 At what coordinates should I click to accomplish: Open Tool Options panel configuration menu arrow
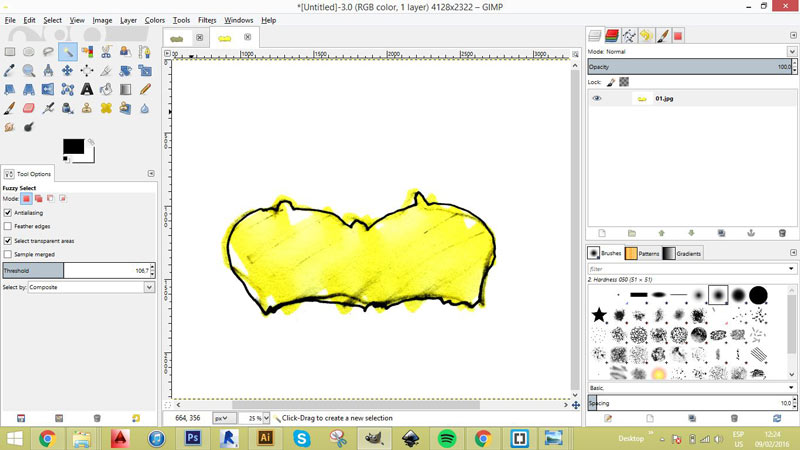coord(151,174)
